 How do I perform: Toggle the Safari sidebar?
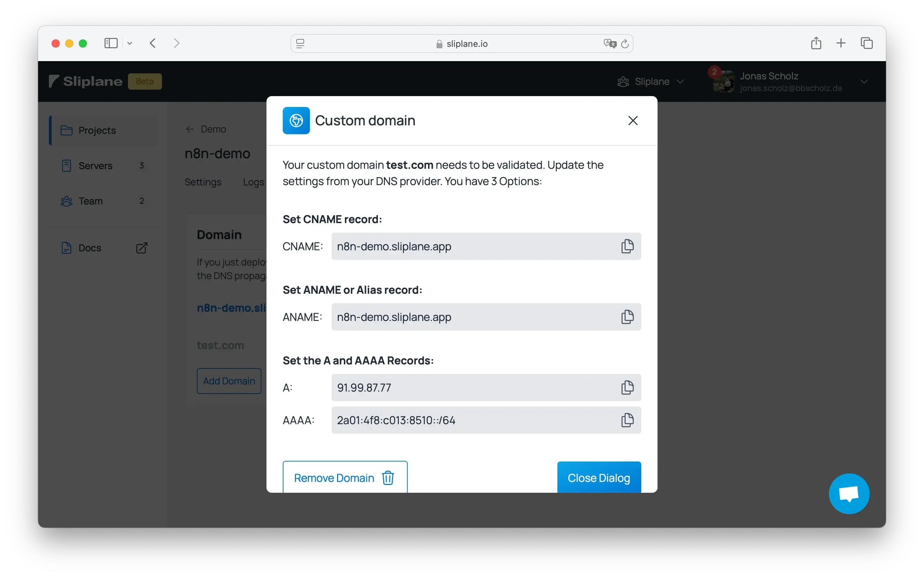pos(111,43)
